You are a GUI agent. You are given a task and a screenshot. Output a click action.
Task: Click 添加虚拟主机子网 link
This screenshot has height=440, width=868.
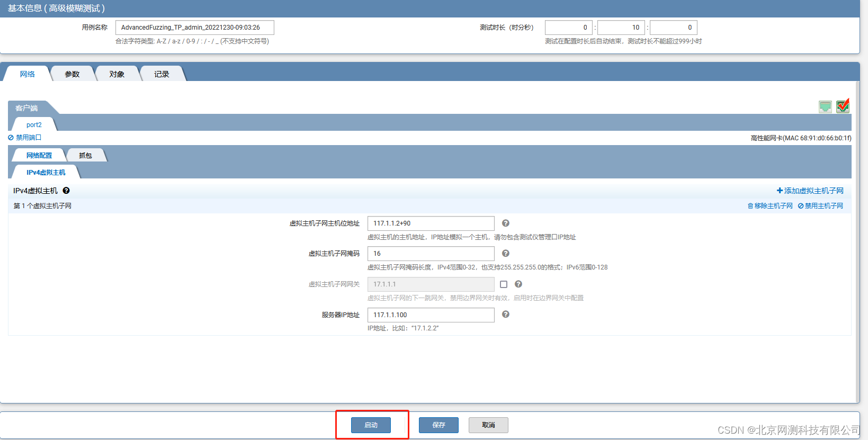(x=810, y=191)
